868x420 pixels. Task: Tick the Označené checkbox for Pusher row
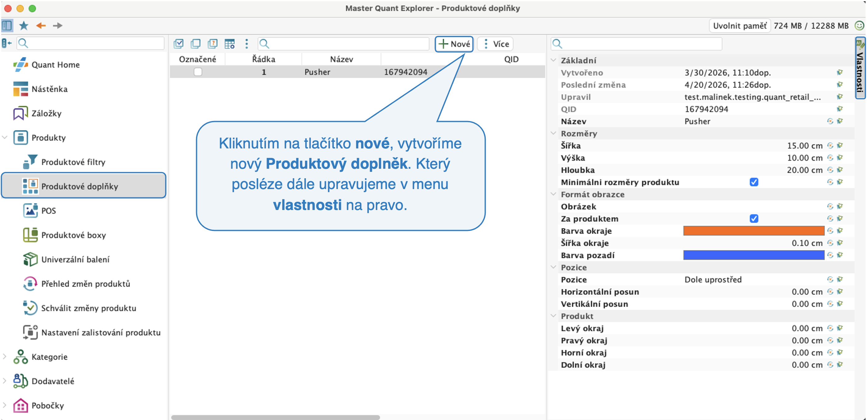click(198, 72)
